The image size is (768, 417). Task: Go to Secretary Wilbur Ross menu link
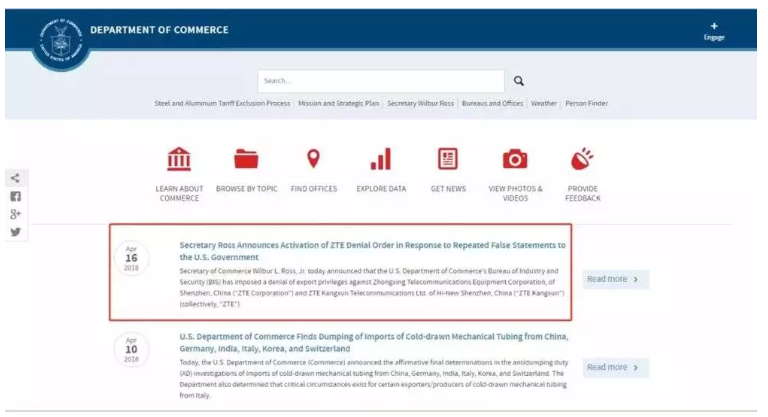[420, 103]
